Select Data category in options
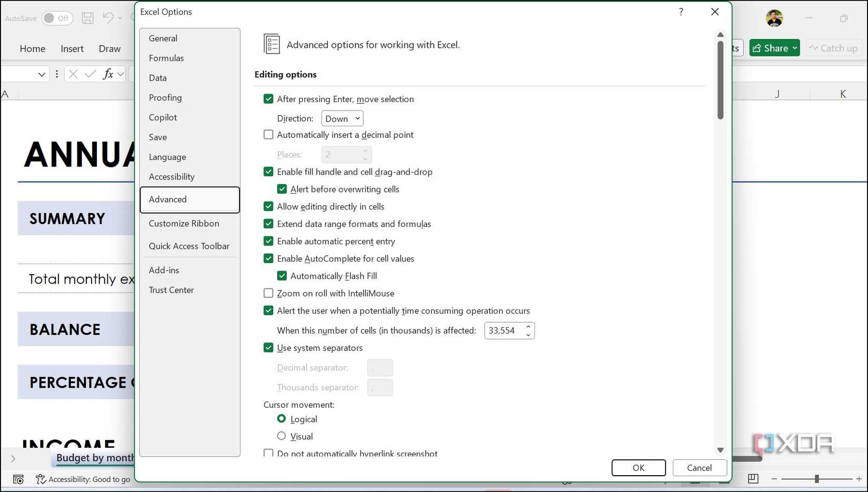This screenshot has width=868, height=492. coord(190,78)
